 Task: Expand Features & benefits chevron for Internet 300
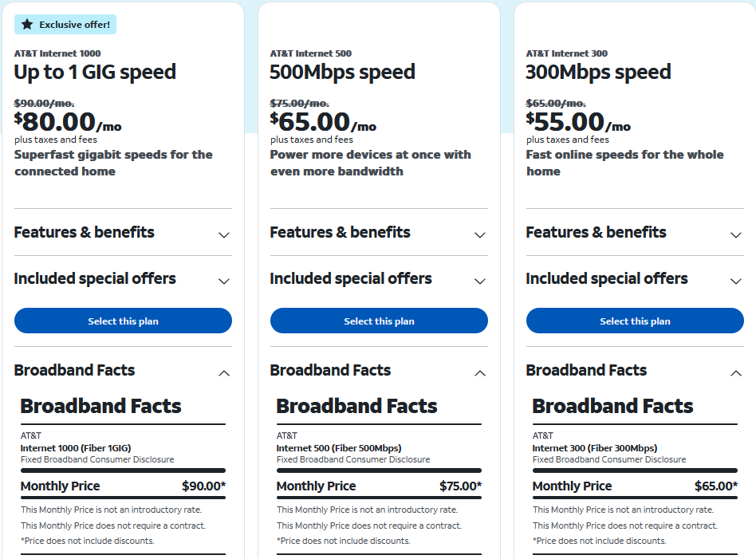[x=736, y=235]
